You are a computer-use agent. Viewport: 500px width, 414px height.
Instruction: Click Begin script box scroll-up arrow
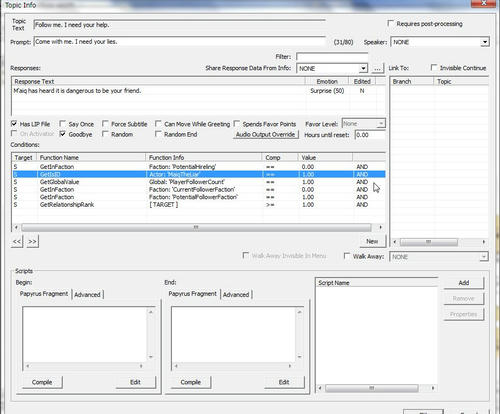[151, 312]
